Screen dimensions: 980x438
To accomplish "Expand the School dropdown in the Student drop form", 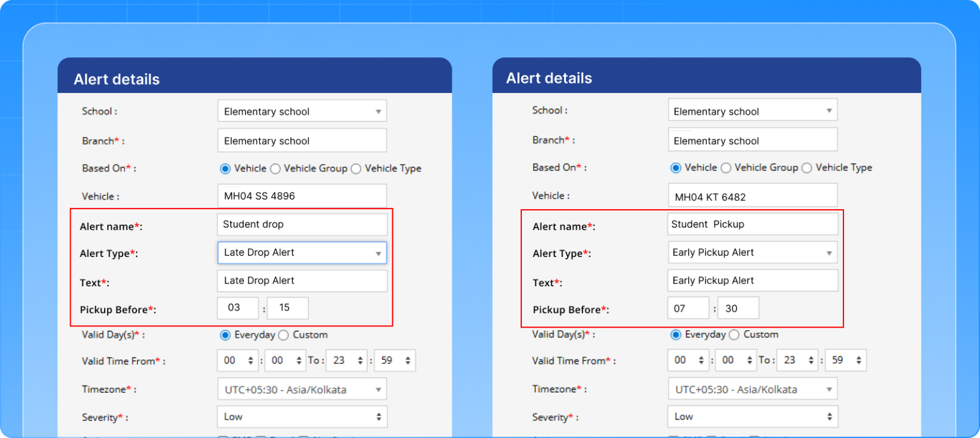I will [302, 111].
